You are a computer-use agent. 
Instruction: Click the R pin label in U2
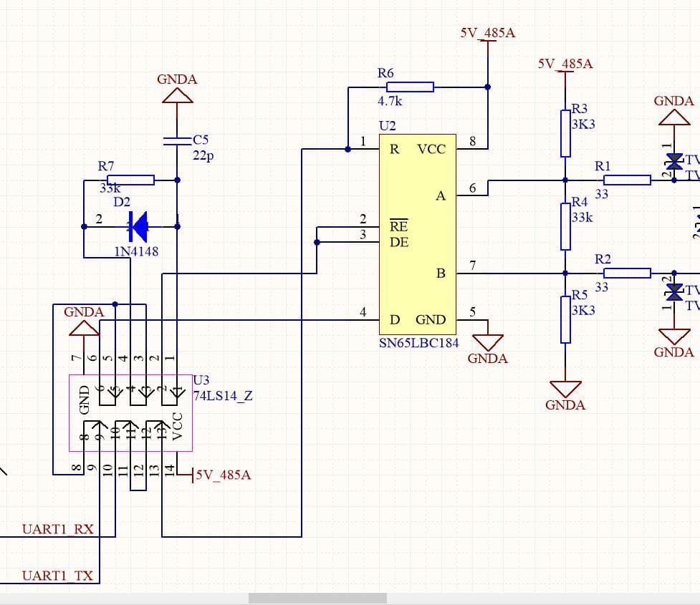[394, 149]
